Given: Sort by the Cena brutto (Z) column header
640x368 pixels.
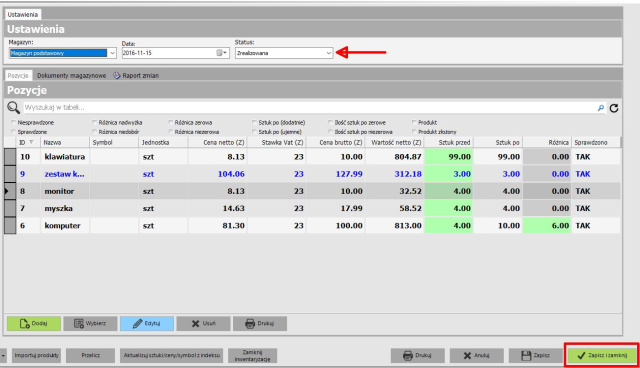Looking at the screenshot, I should [x=336, y=142].
